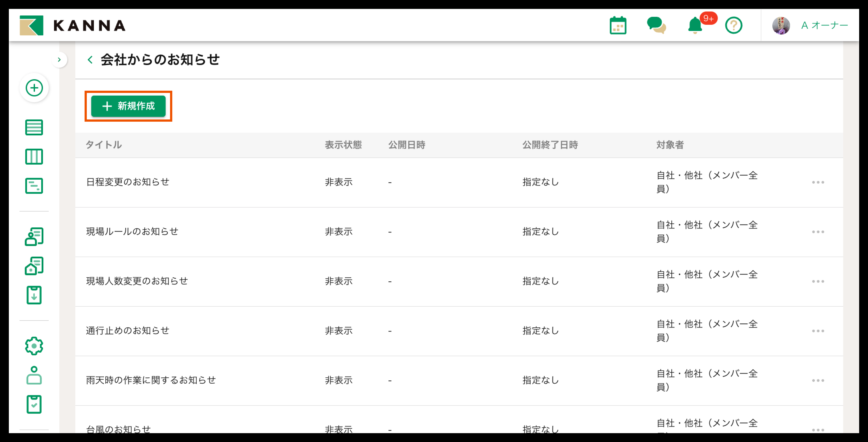Open options menu for 雨天時の作業に関するお知らせ
Screen dimensions: 868x442
(x=818, y=380)
